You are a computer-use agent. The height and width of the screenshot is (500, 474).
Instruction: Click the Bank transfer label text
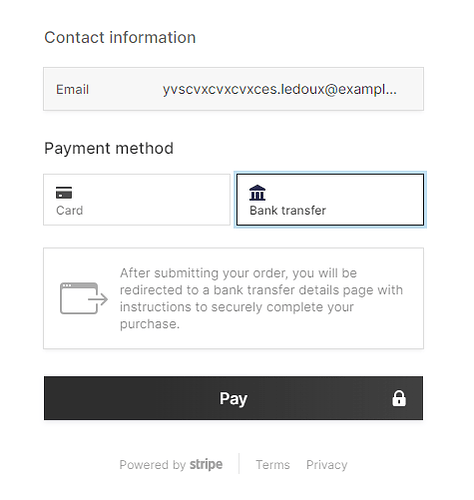pos(288,210)
